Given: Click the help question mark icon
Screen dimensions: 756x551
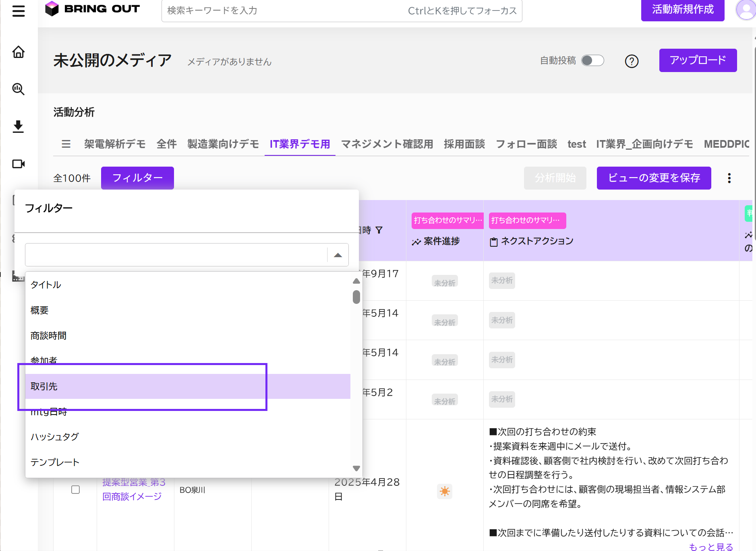Looking at the screenshot, I should [632, 61].
